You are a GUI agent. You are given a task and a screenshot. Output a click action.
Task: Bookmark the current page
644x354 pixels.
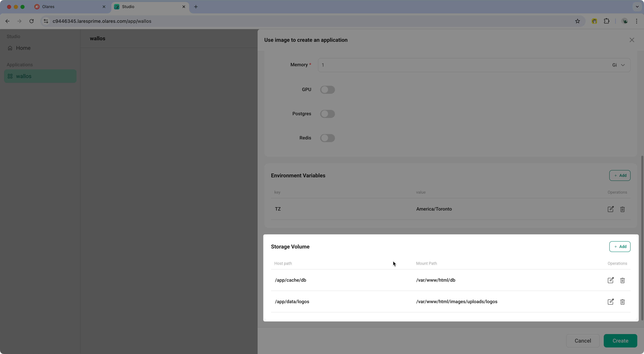577,21
